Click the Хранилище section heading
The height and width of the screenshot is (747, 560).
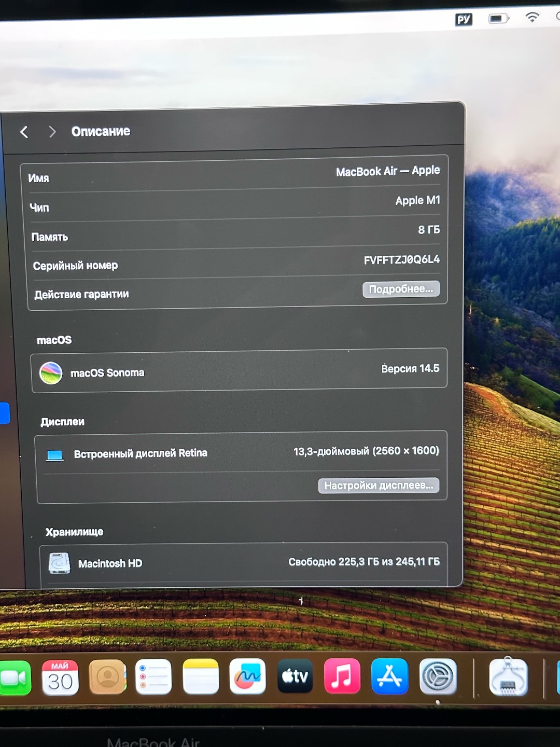coord(75,532)
